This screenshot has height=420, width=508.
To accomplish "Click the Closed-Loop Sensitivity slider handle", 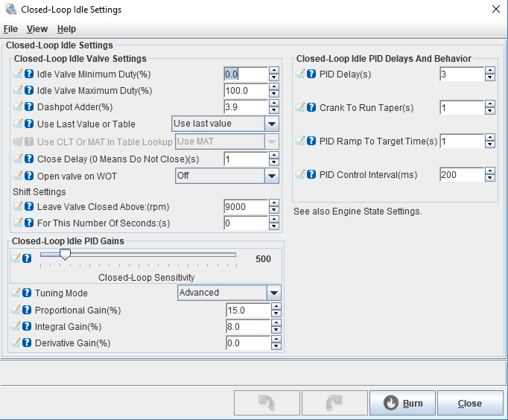I will [x=65, y=255].
